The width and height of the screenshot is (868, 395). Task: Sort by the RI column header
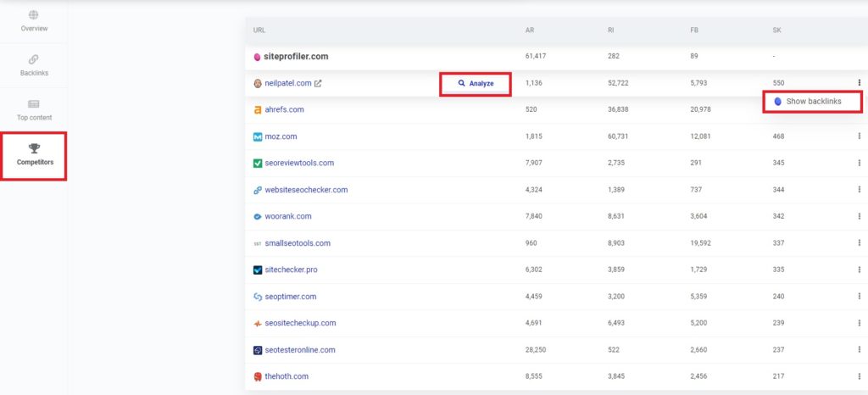coord(610,31)
